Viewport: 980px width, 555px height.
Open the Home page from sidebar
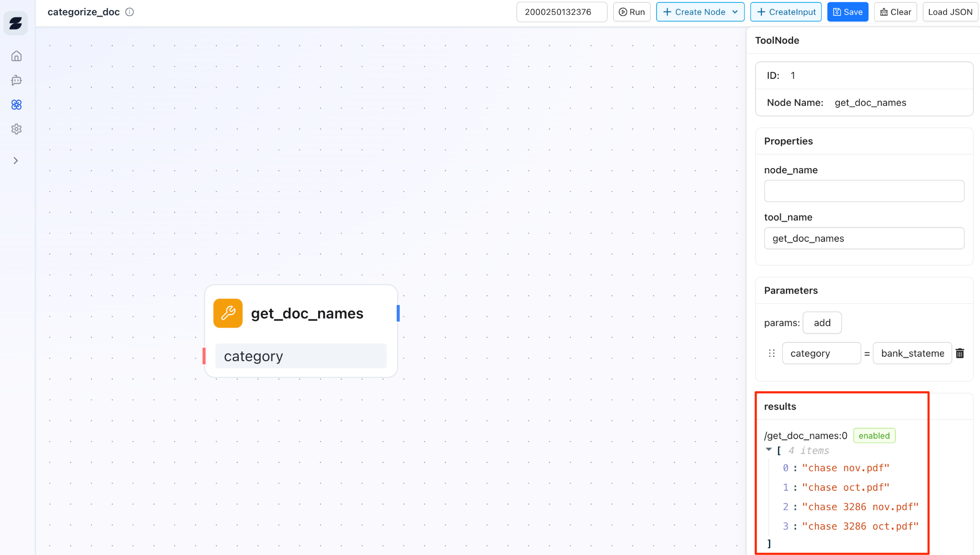click(x=16, y=56)
